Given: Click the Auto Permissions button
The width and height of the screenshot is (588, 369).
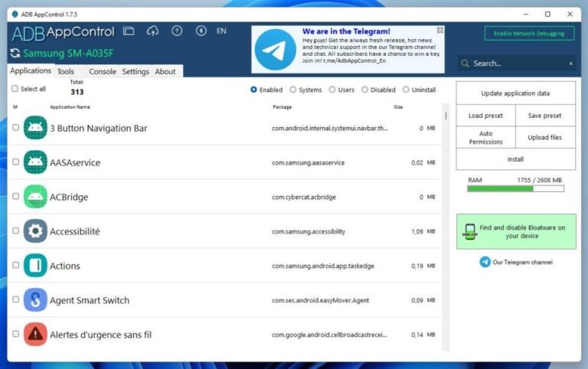Looking at the screenshot, I should 485,137.
